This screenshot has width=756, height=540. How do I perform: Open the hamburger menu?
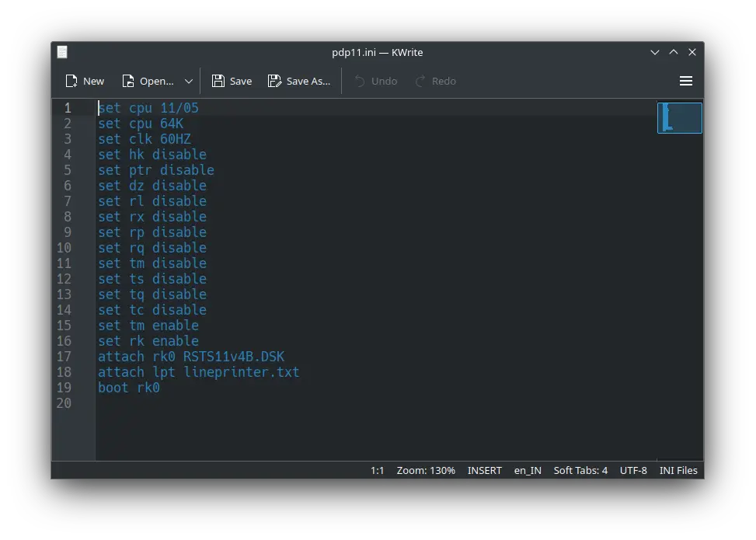click(x=686, y=81)
